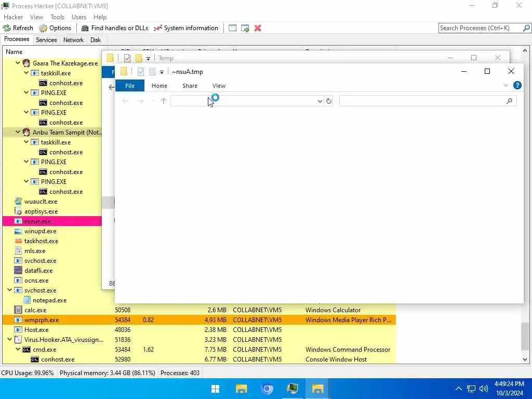Select the aoptisys.exe process

[41, 211]
